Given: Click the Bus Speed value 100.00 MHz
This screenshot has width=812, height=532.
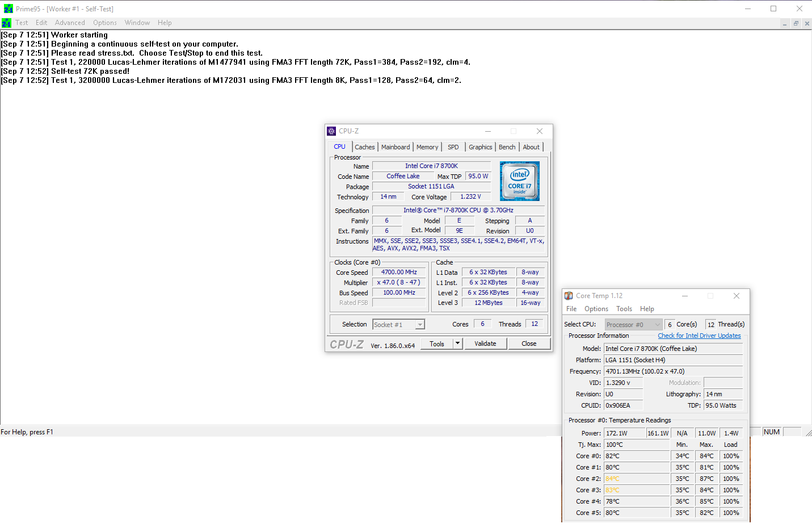Looking at the screenshot, I should (x=399, y=292).
